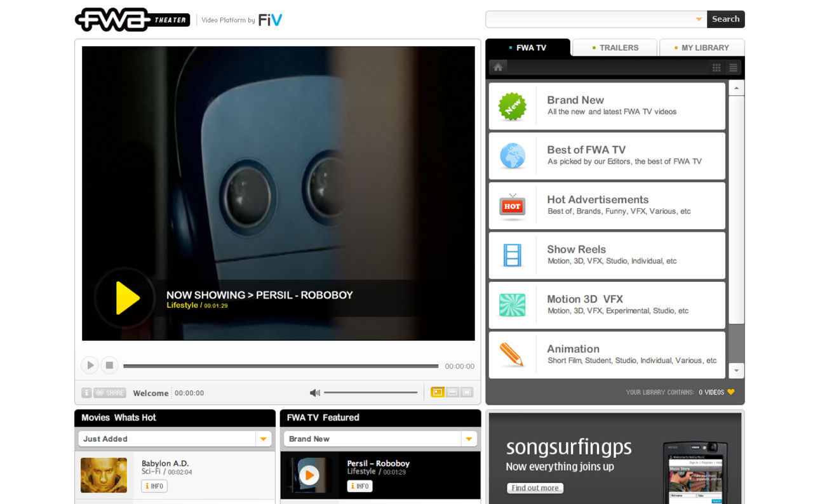The height and width of the screenshot is (504, 813).
Task: Open video info with the player's i icon
Action: point(86,393)
